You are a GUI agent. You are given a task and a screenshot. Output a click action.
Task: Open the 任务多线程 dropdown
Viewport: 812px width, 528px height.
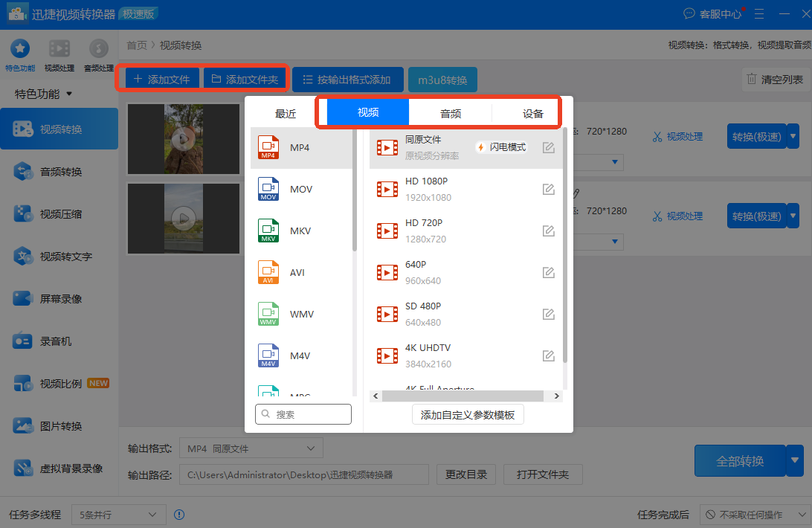coord(118,515)
